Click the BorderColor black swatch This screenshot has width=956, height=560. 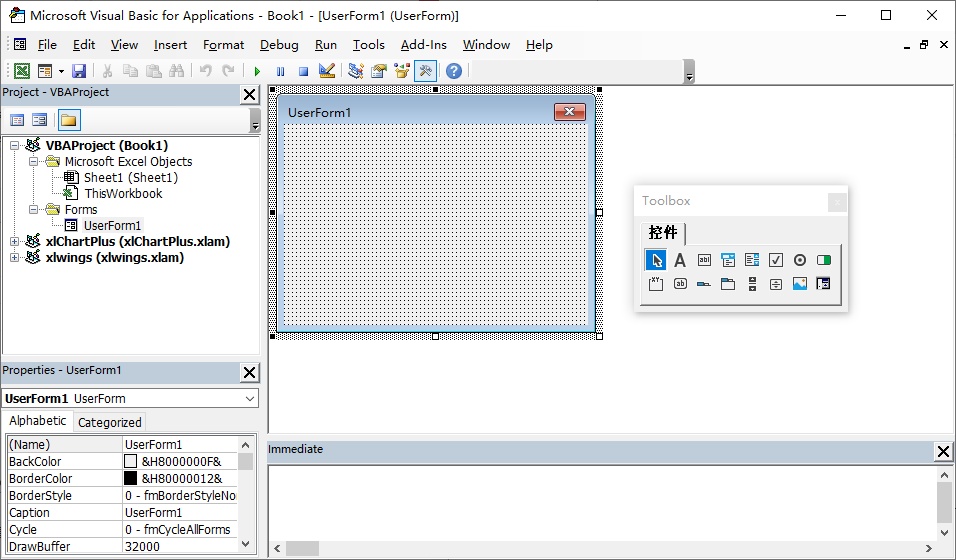pyautogui.click(x=130, y=478)
